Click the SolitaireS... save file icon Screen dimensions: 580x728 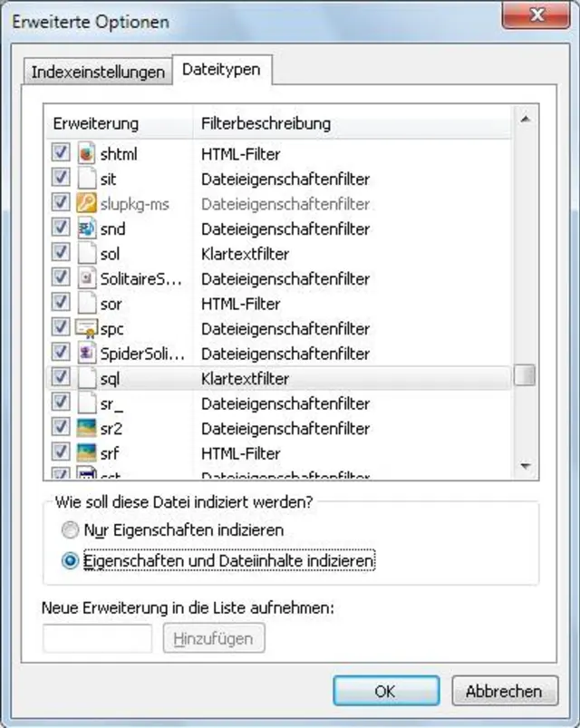pos(86,278)
